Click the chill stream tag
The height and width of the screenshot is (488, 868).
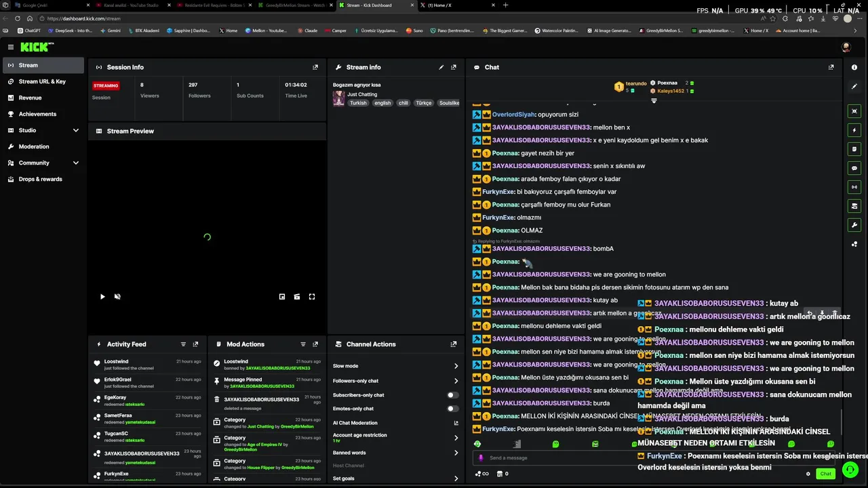coord(403,103)
